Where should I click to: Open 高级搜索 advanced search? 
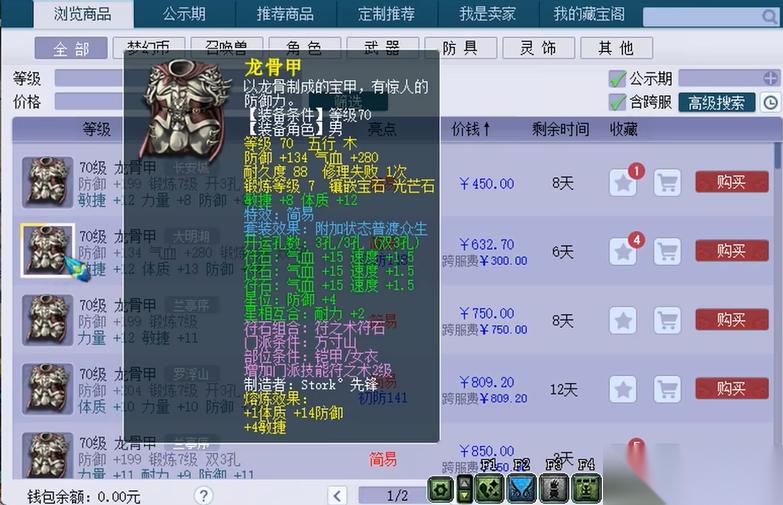tap(717, 102)
